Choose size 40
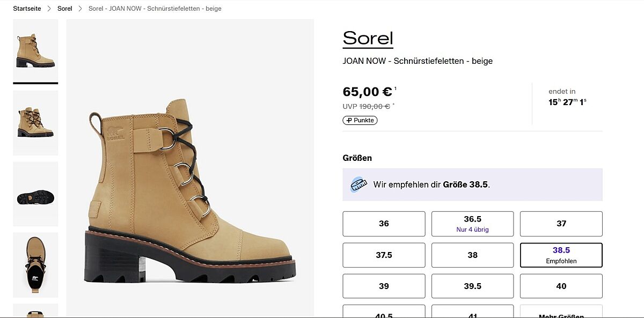The height and width of the screenshot is (318, 644). coord(561,286)
